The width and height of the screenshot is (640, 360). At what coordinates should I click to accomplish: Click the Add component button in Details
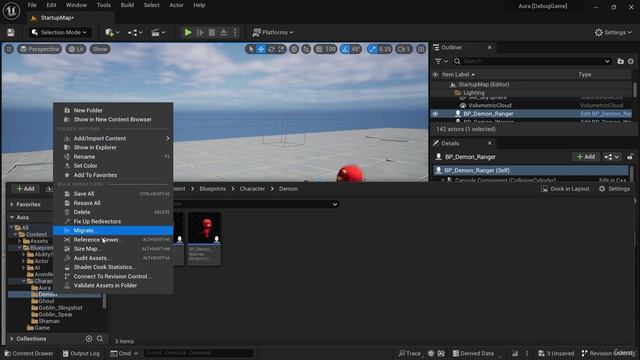586,157
